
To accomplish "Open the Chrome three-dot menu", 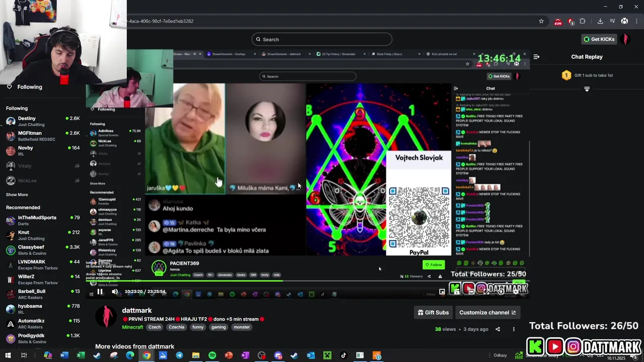I will tap(637, 21).
